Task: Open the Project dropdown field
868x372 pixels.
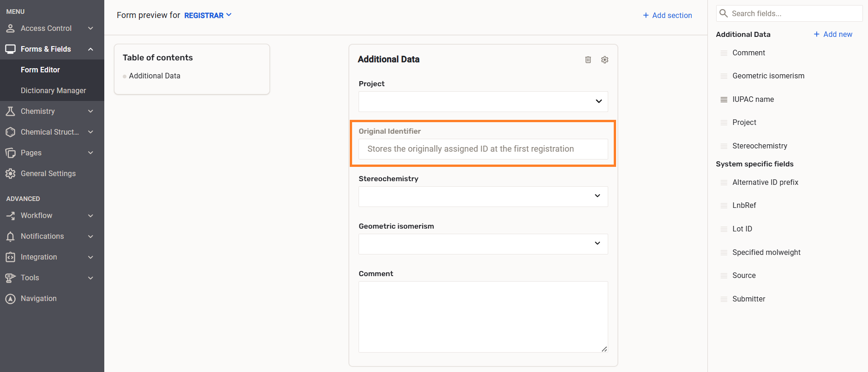Action: pyautogui.click(x=483, y=101)
